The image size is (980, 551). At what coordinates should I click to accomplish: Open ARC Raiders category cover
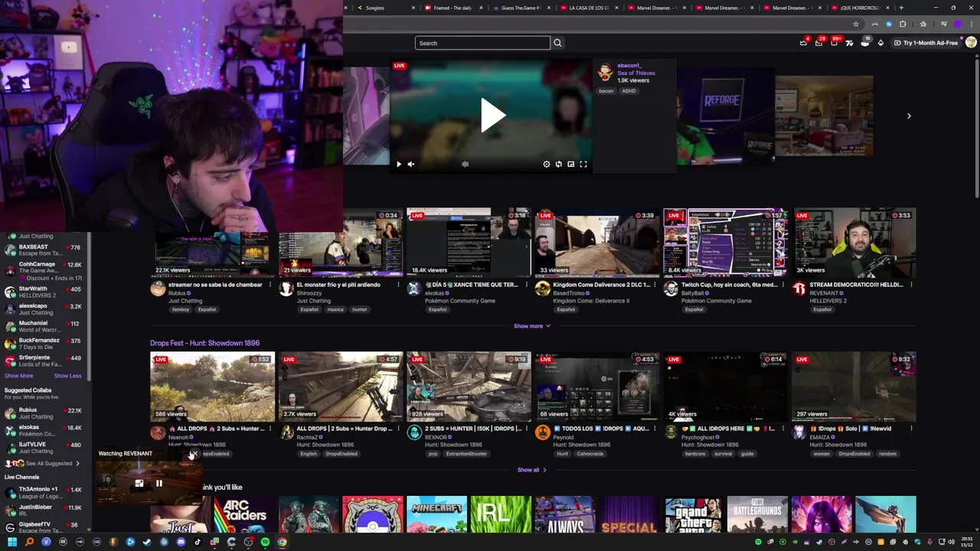tap(244, 514)
